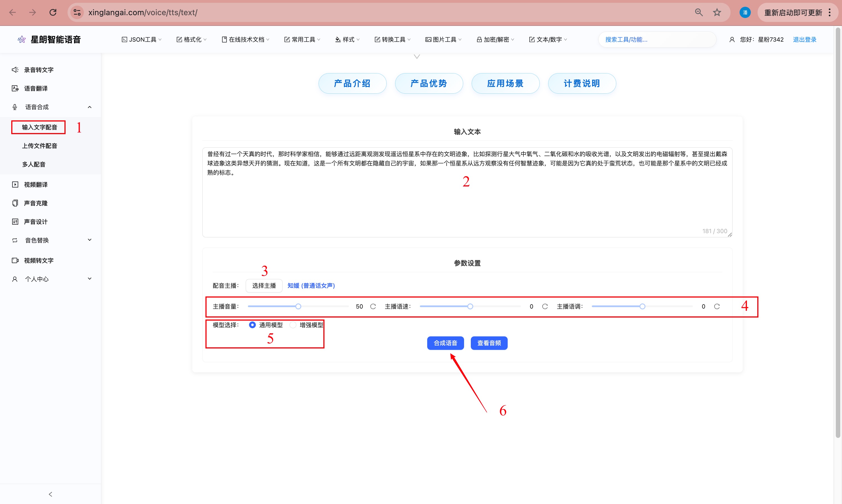This screenshot has height=504, width=842.
Task: Click the 声音克隆 copy icon
Action: (x=15, y=203)
